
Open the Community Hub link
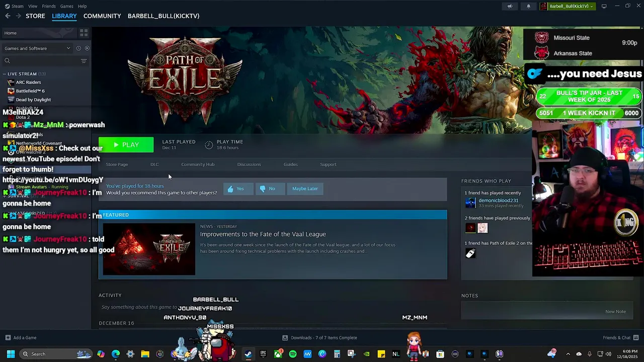click(198, 164)
